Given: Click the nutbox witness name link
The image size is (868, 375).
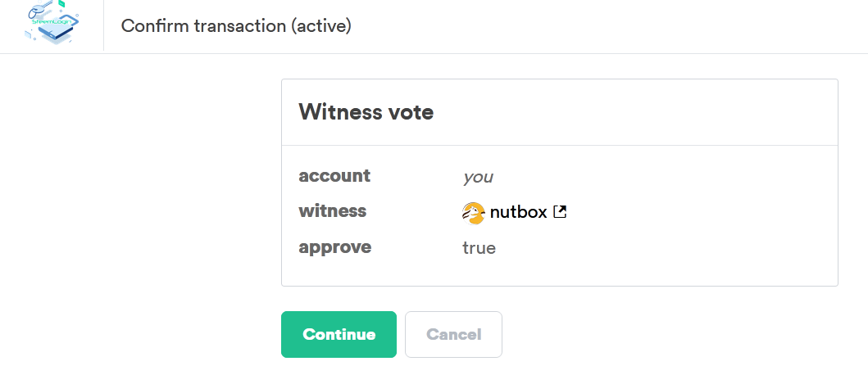Looking at the screenshot, I should [x=518, y=213].
